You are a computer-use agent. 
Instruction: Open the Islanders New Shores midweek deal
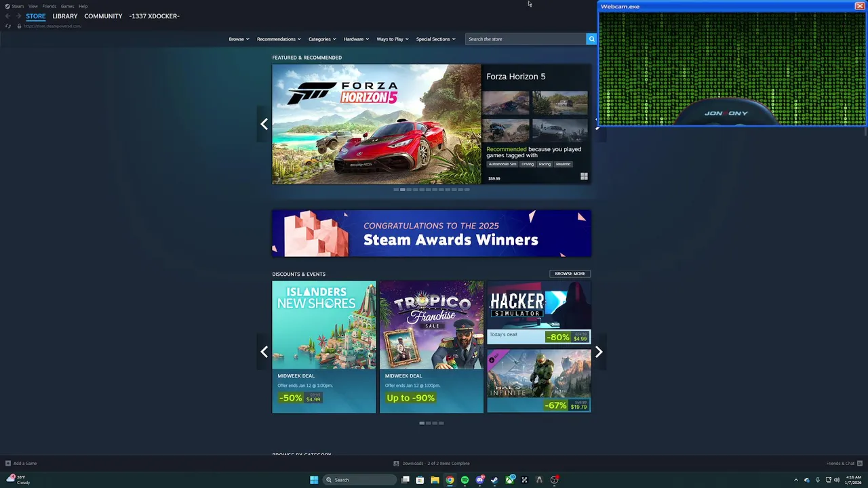[324, 347]
